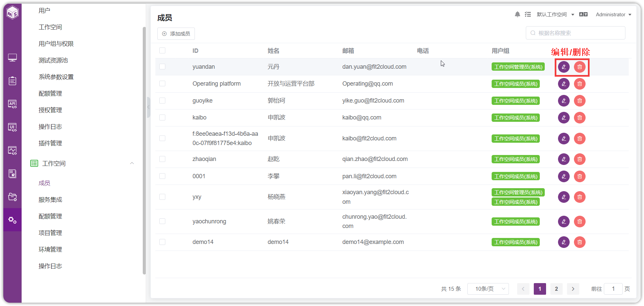This screenshot has height=306, width=644.
Task: Open the 10条/页 page size dropdown
Action: (x=488, y=289)
